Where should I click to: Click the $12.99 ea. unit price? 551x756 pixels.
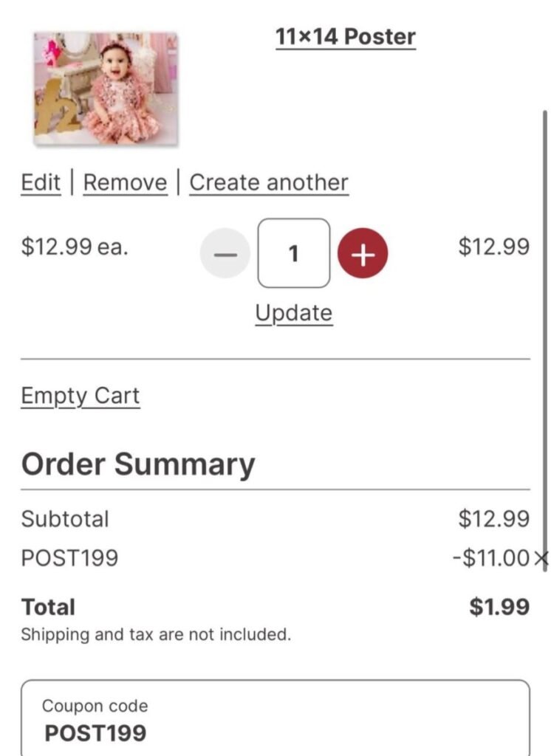coord(75,247)
